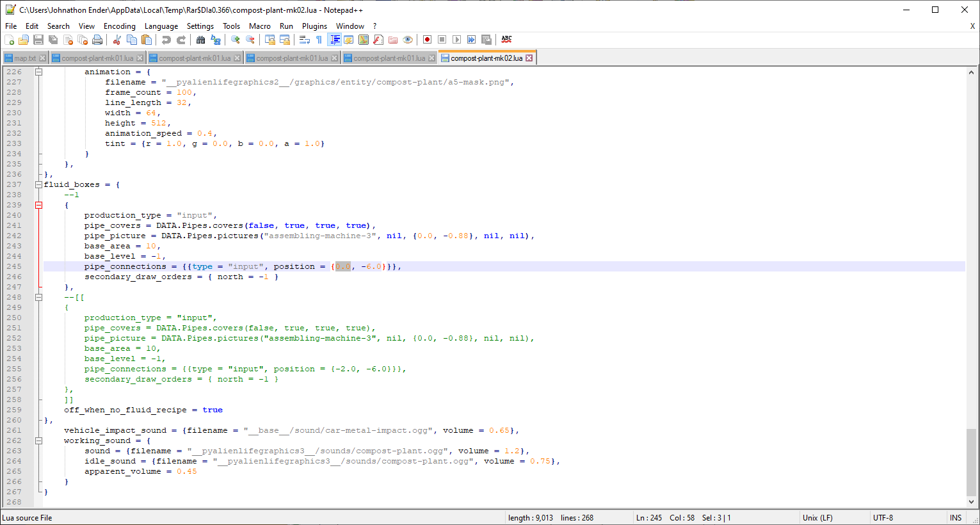
Task: Open the Tools menu
Action: tap(231, 26)
